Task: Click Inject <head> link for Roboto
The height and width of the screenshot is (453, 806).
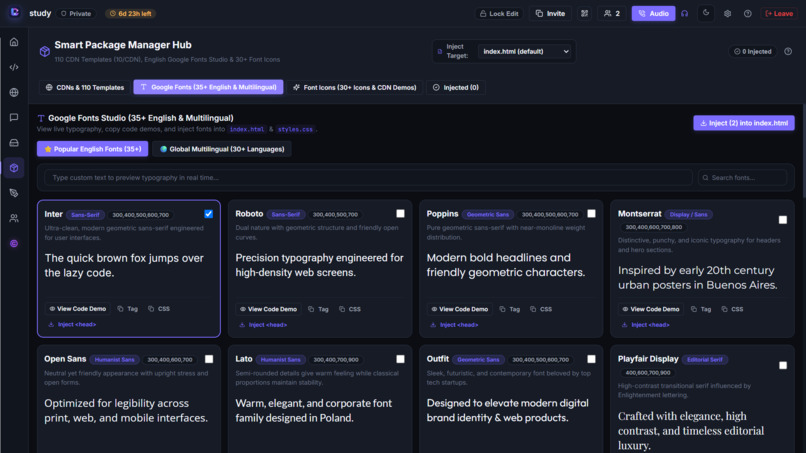Action: (x=263, y=325)
